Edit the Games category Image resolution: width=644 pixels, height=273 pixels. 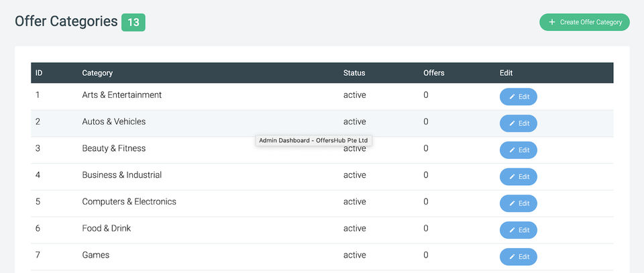point(519,257)
